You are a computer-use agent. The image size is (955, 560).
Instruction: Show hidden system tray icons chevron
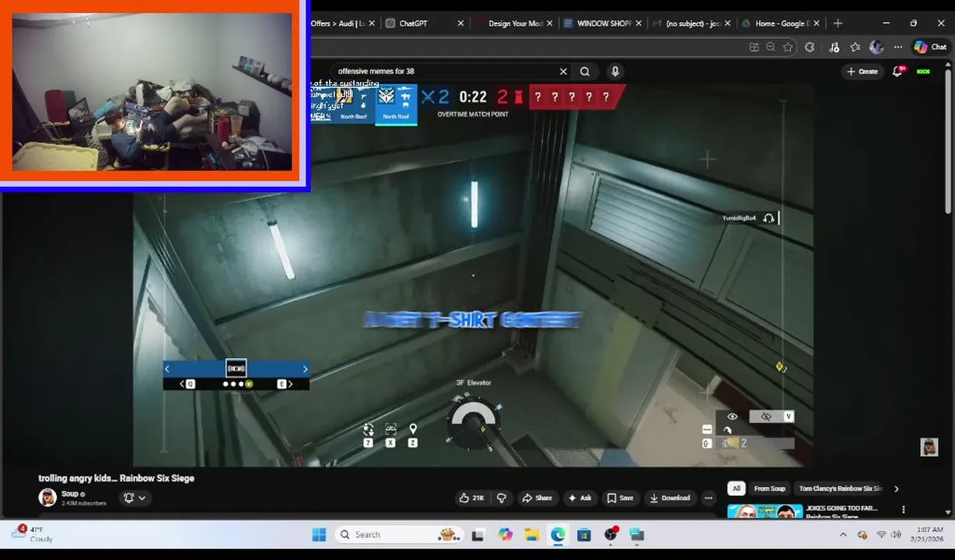coord(843,535)
